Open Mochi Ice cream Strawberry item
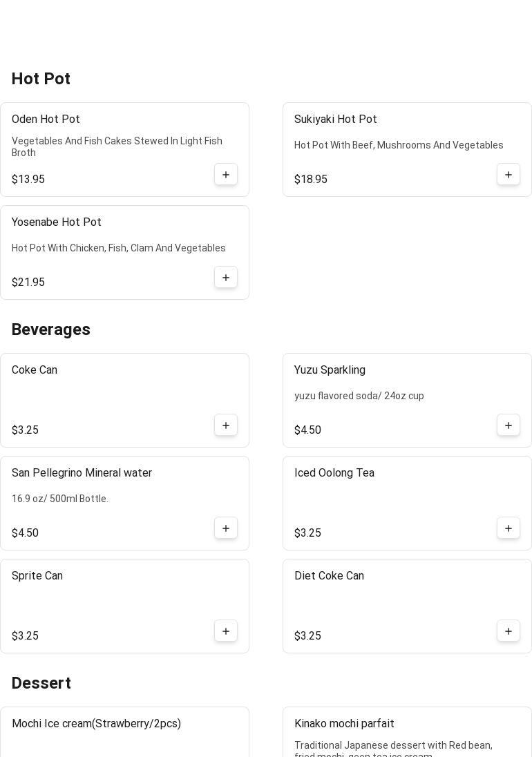 [x=96, y=724]
